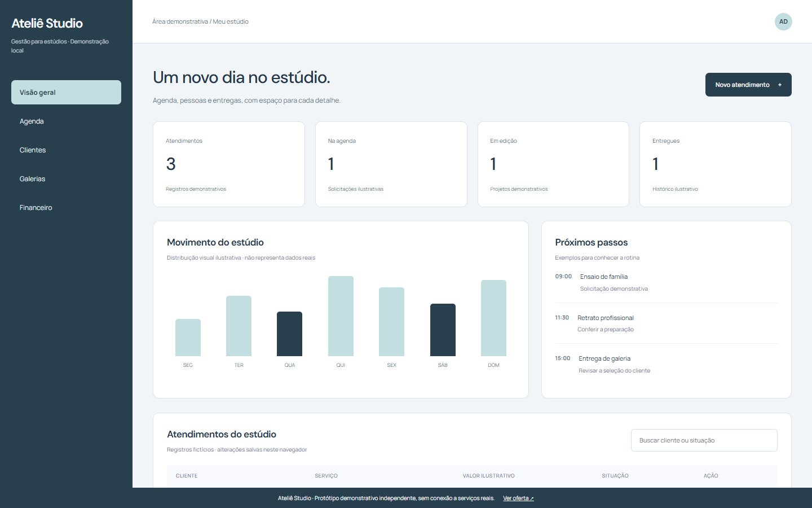The image size is (812, 508).
Task: Click the Um novo dia no estúdio headline
Action: 241,77
